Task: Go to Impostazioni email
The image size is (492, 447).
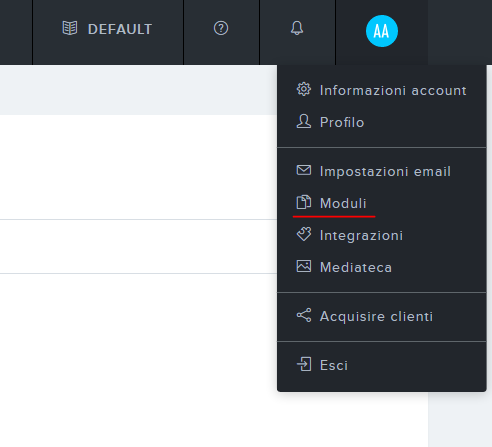Action: tap(382, 171)
